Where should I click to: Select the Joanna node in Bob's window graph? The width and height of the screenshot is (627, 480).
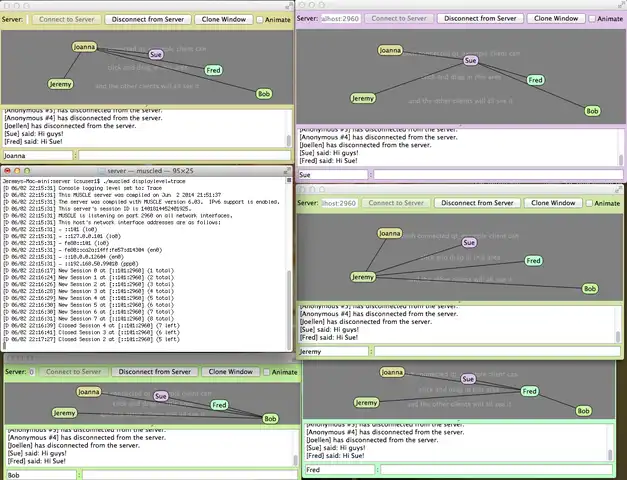click(88, 392)
